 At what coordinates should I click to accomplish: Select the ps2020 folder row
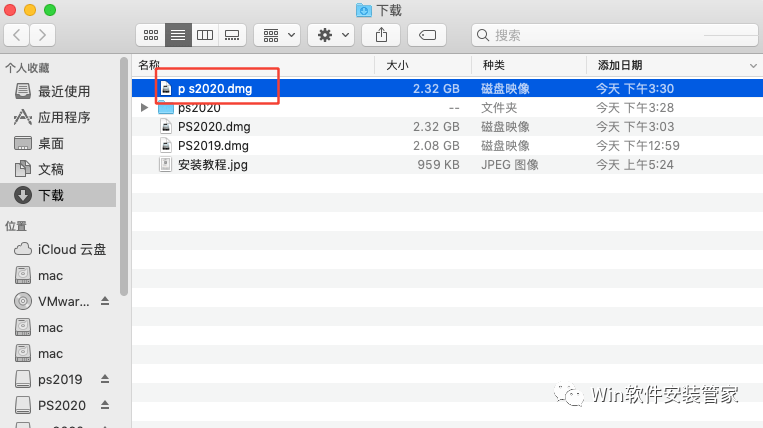[x=447, y=107]
